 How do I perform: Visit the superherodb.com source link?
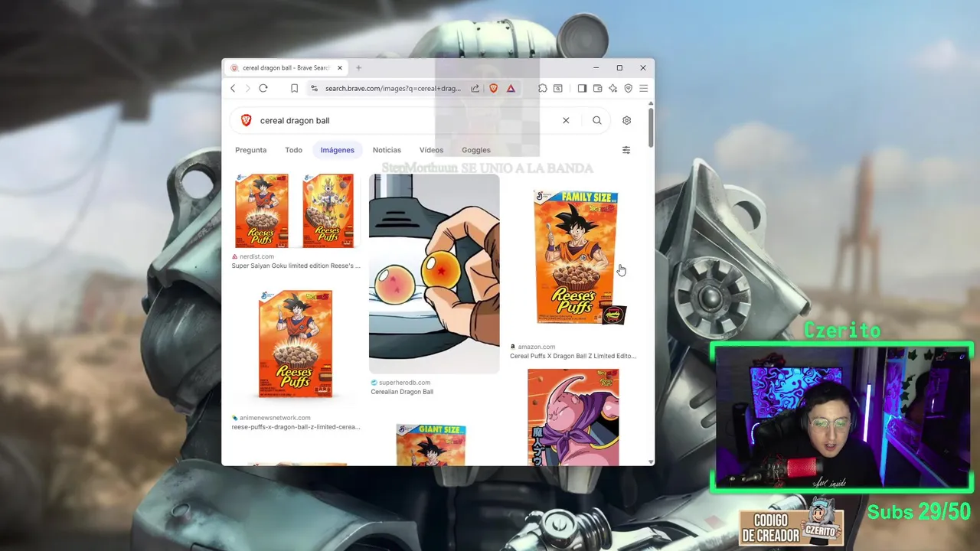click(x=404, y=383)
